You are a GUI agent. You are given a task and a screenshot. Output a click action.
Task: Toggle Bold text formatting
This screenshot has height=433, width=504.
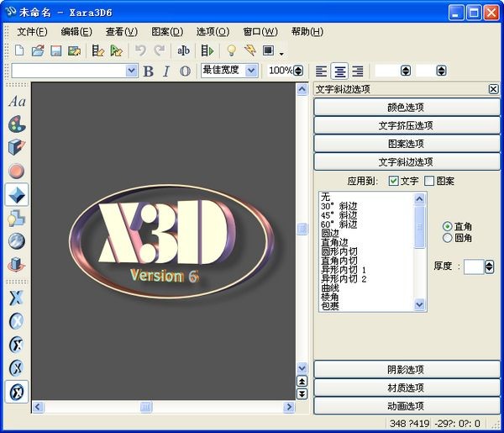click(148, 71)
